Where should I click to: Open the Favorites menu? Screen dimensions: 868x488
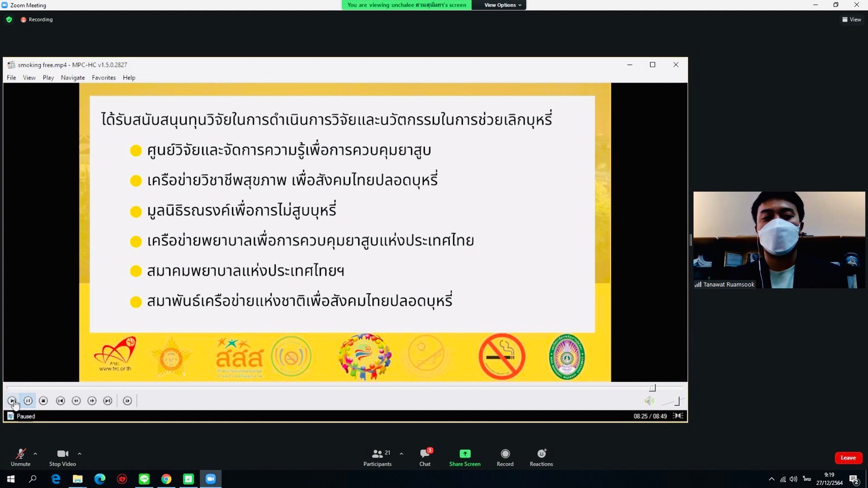104,78
